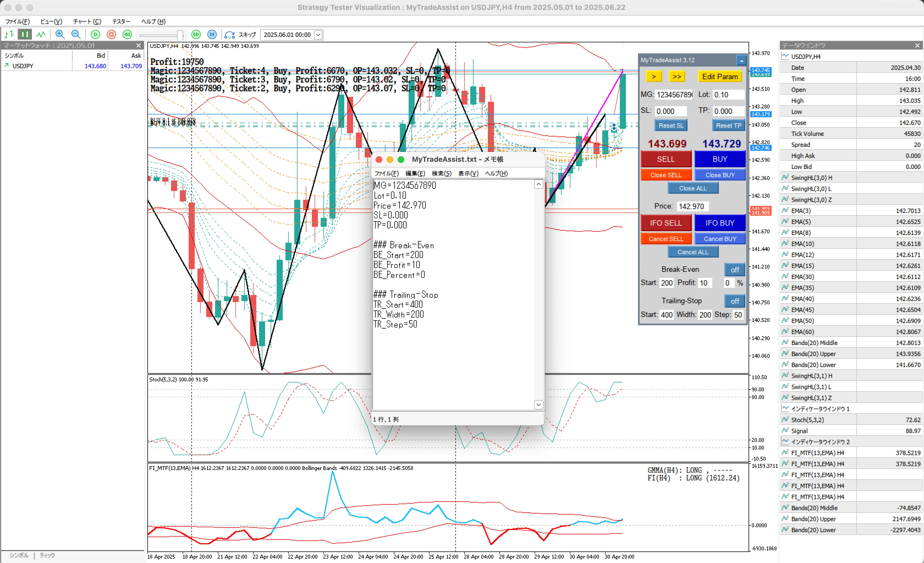Click the Edit Param button
Image resolution: width=924 pixels, height=563 pixels.
(x=720, y=76)
